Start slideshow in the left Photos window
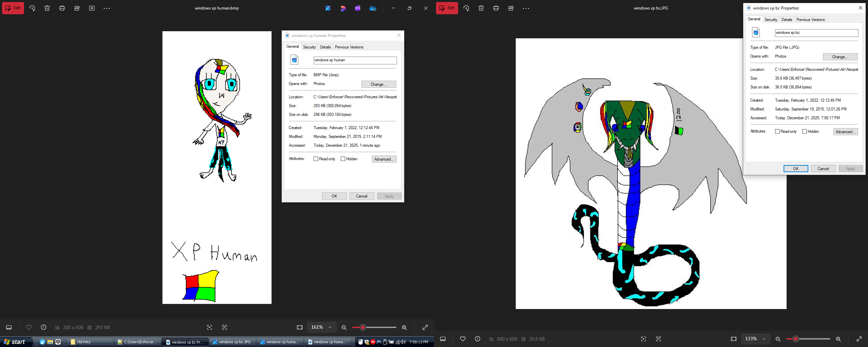The height and width of the screenshot is (347, 868). [92, 8]
